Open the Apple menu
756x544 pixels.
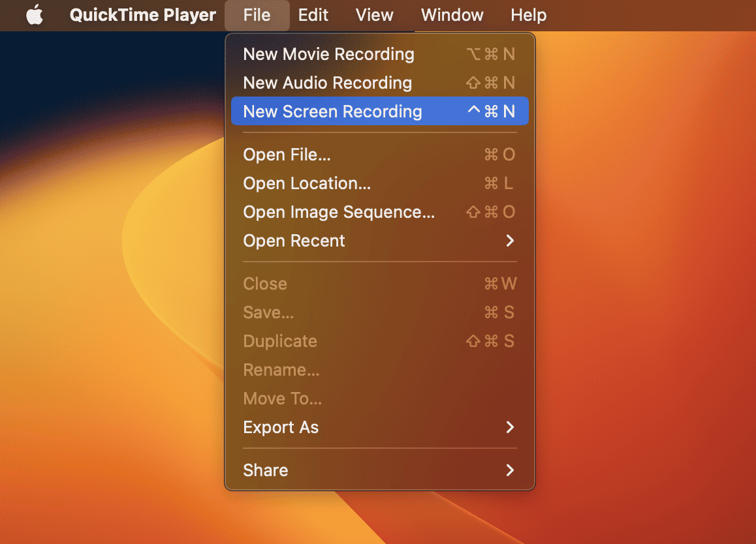pyautogui.click(x=33, y=15)
